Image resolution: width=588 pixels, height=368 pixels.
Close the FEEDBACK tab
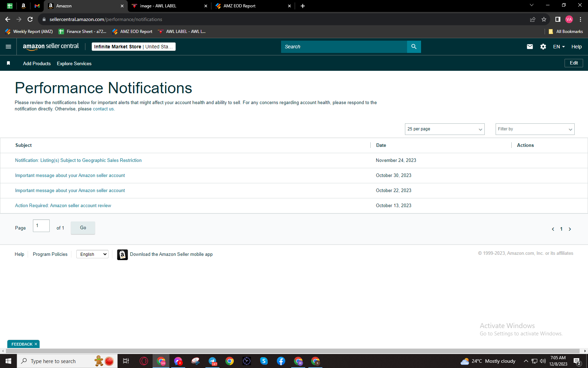point(36,344)
